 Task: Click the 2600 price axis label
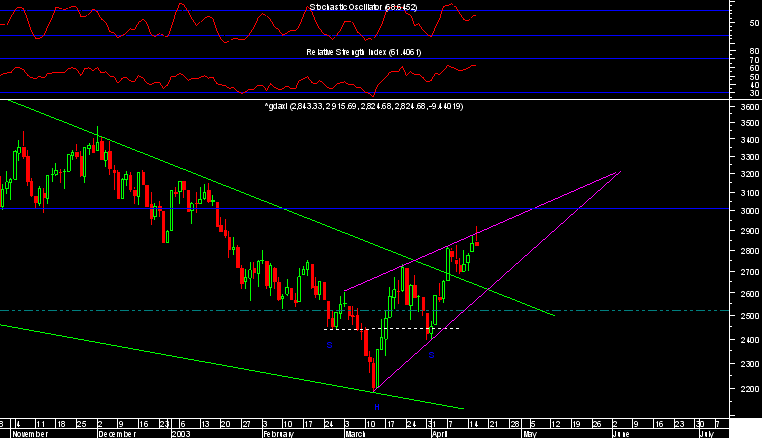[x=750, y=294]
